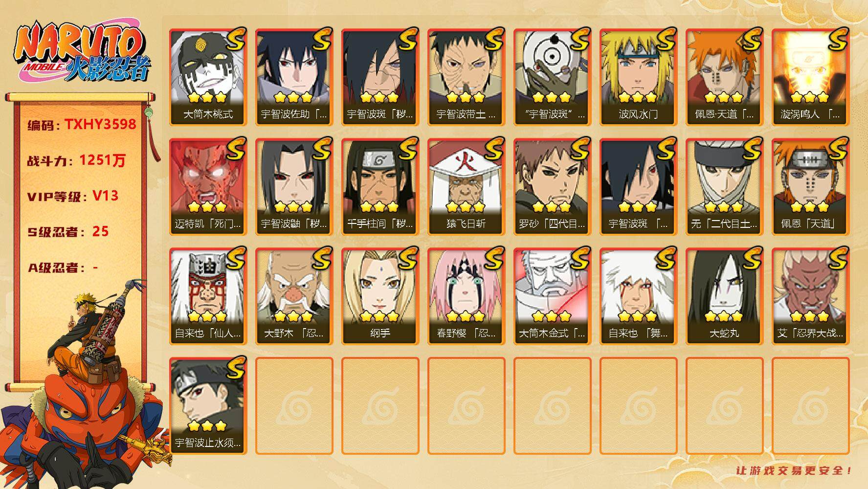The width and height of the screenshot is (868, 489).
Task: Select the 春野樱 pink-haired ninja card
Action: pos(466,296)
